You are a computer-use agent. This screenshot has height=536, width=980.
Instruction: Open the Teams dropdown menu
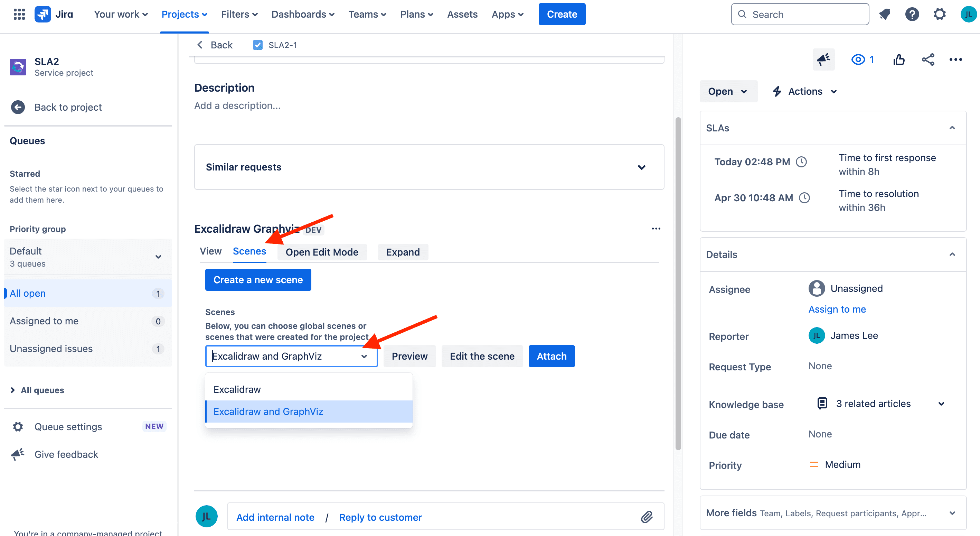click(x=367, y=15)
